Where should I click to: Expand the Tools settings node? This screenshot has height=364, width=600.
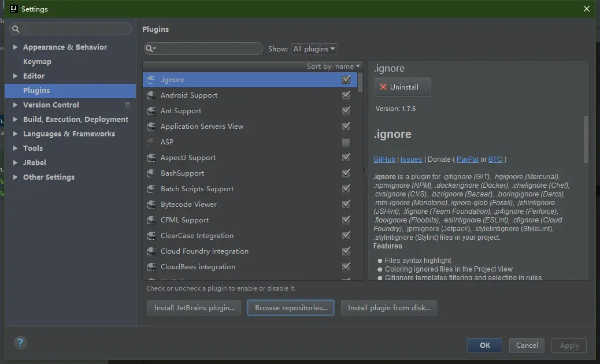(15, 148)
